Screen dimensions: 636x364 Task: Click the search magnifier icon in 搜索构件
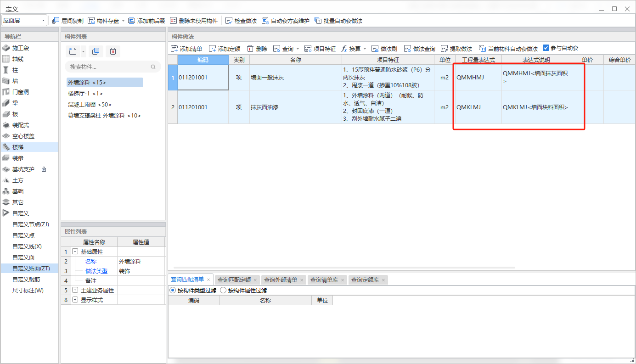click(153, 67)
